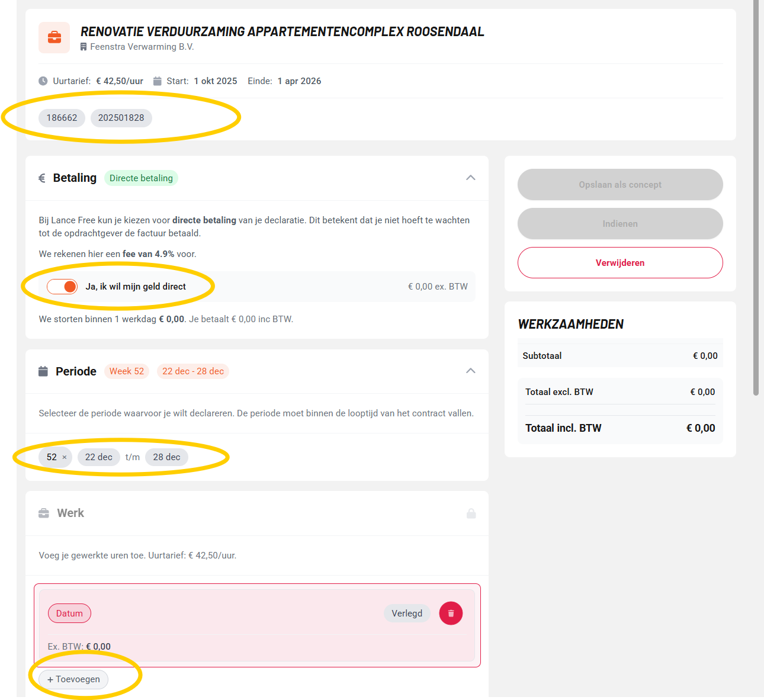
Task: Click the building icon before Feenstra Verwarming
Action: tap(84, 47)
